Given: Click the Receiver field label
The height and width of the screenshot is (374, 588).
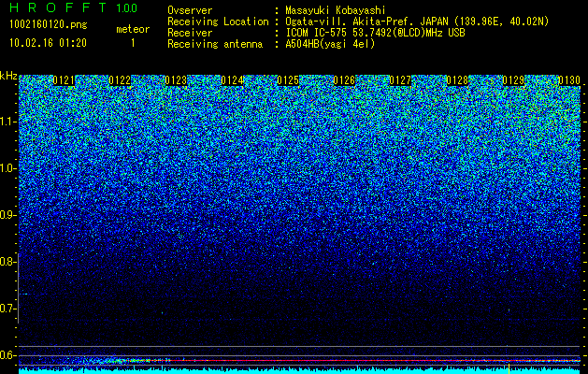Looking at the screenshot, I should tap(190, 33).
